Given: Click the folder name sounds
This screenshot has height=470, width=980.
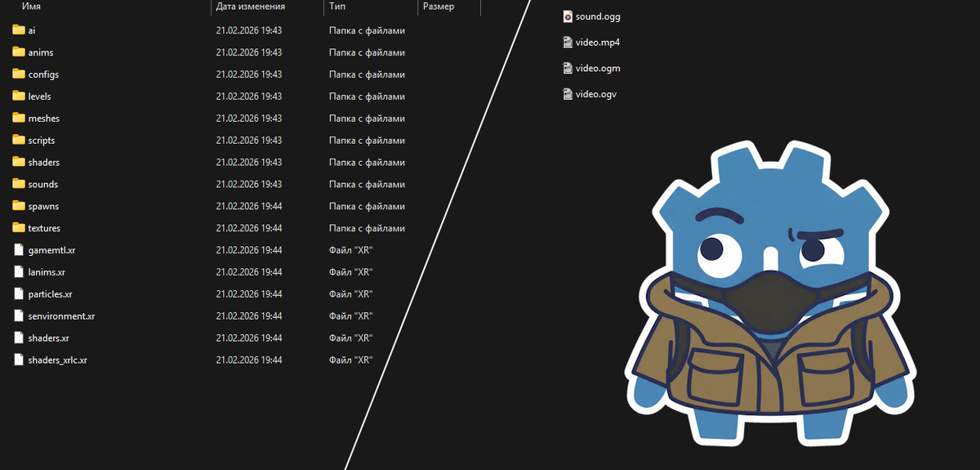Looking at the screenshot, I should [x=42, y=185].
